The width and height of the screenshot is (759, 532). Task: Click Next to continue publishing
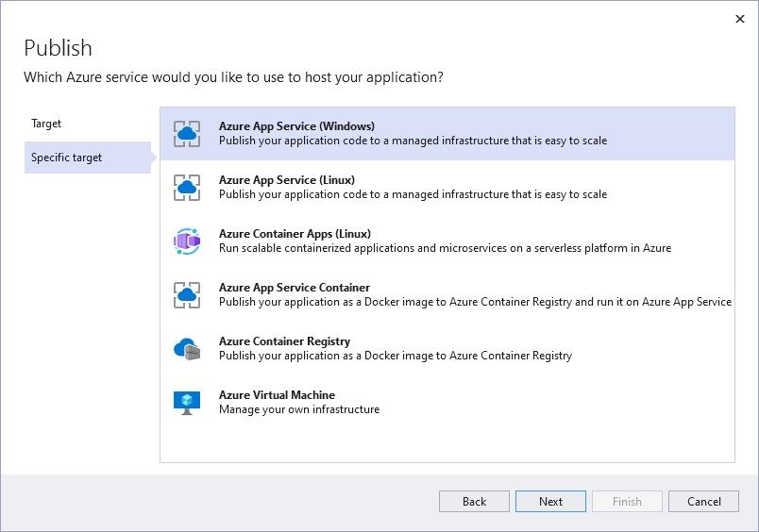pyautogui.click(x=550, y=502)
